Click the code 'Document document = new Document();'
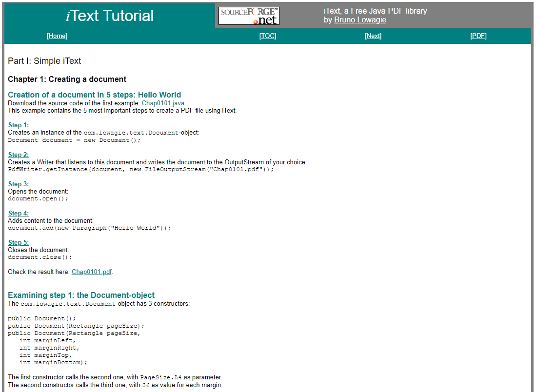The image size is (536, 392). (x=74, y=140)
